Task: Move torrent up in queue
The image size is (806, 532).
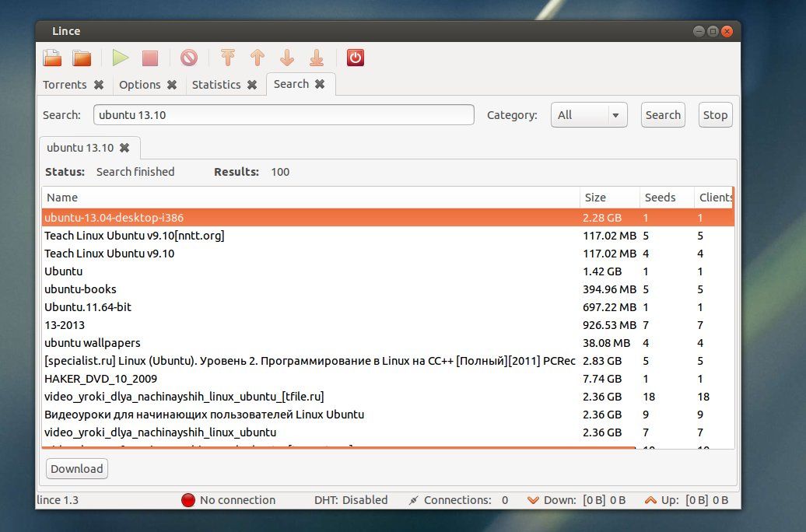Action: coord(258,58)
